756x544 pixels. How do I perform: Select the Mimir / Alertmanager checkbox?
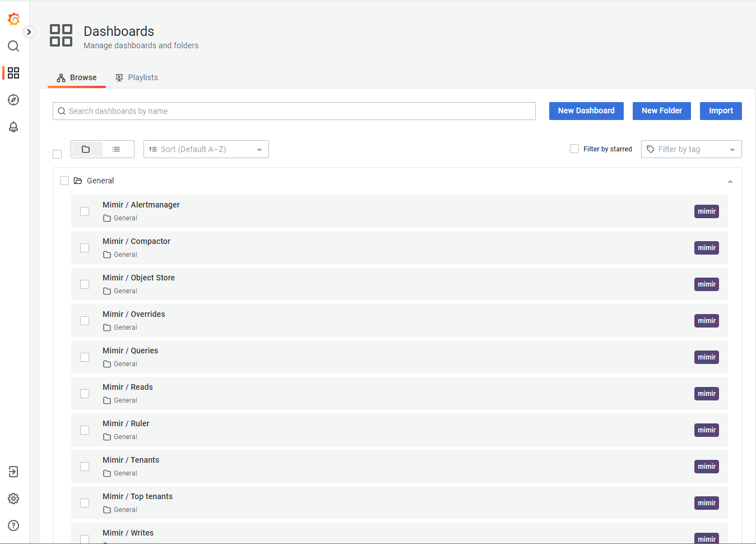pyautogui.click(x=85, y=211)
